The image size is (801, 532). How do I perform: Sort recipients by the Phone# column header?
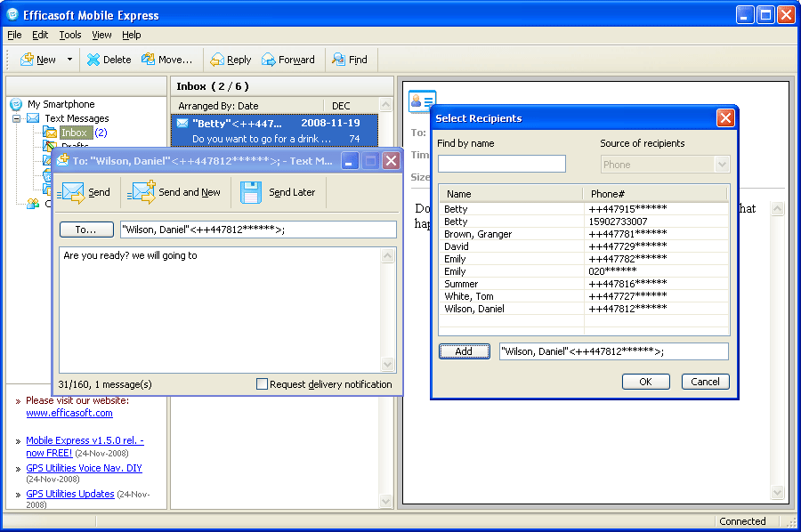(x=655, y=194)
